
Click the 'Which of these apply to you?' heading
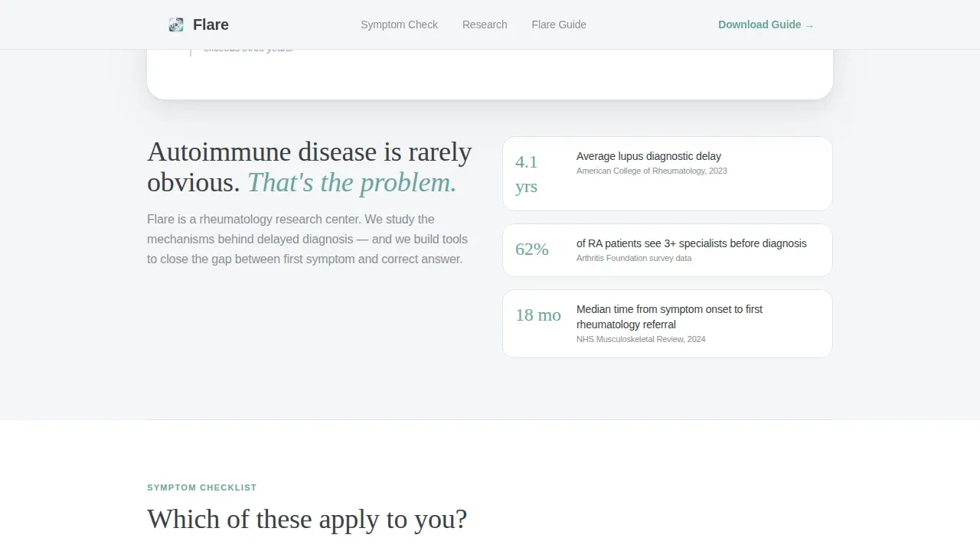tap(307, 519)
